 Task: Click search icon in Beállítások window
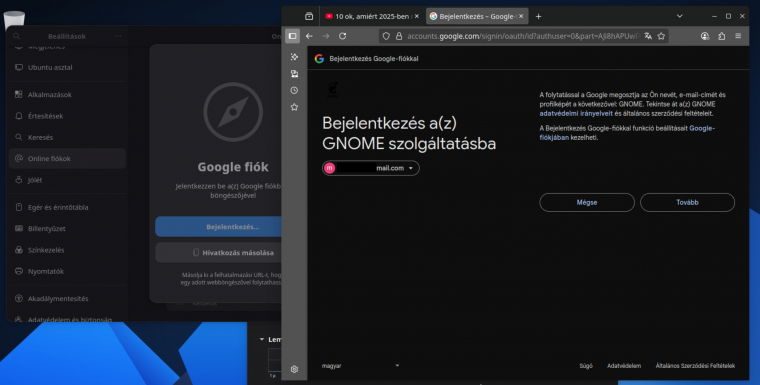click(16, 36)
